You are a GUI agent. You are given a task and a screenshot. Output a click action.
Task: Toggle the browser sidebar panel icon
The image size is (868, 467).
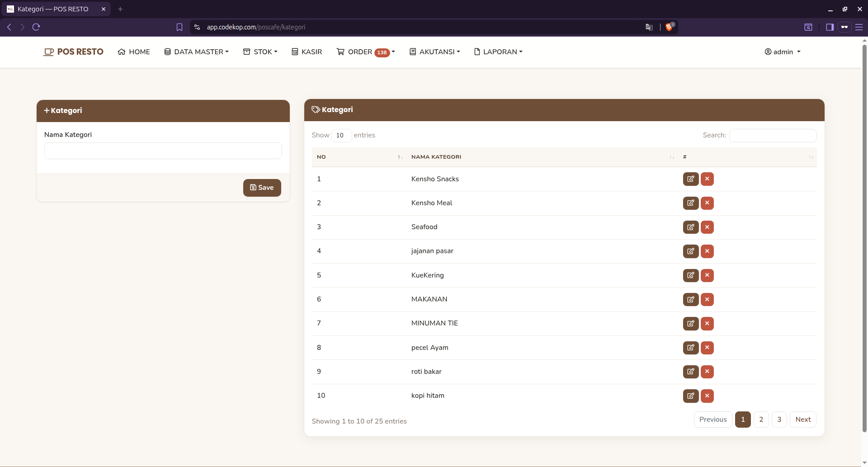[830, 27]
